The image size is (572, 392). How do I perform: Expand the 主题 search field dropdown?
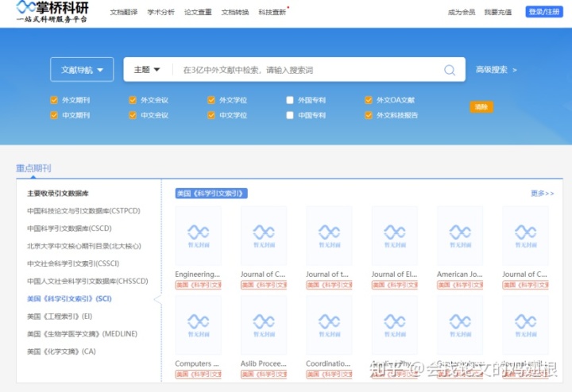(147, 70)
